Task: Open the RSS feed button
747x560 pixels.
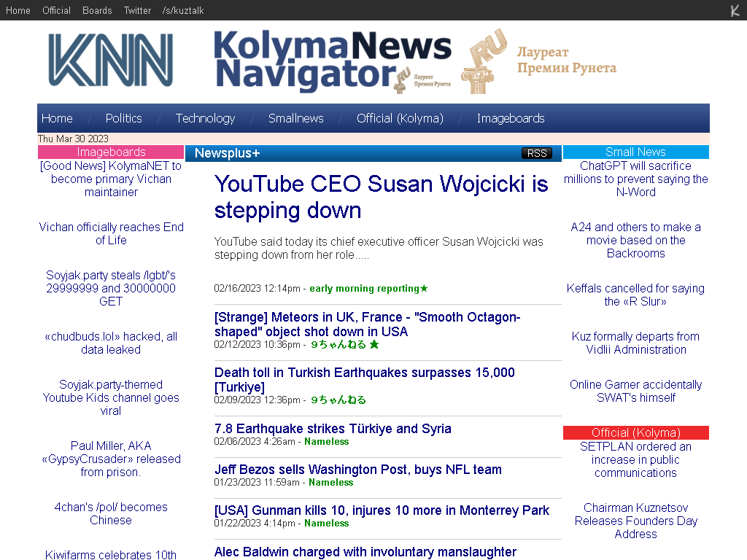Action: point(536,153)
